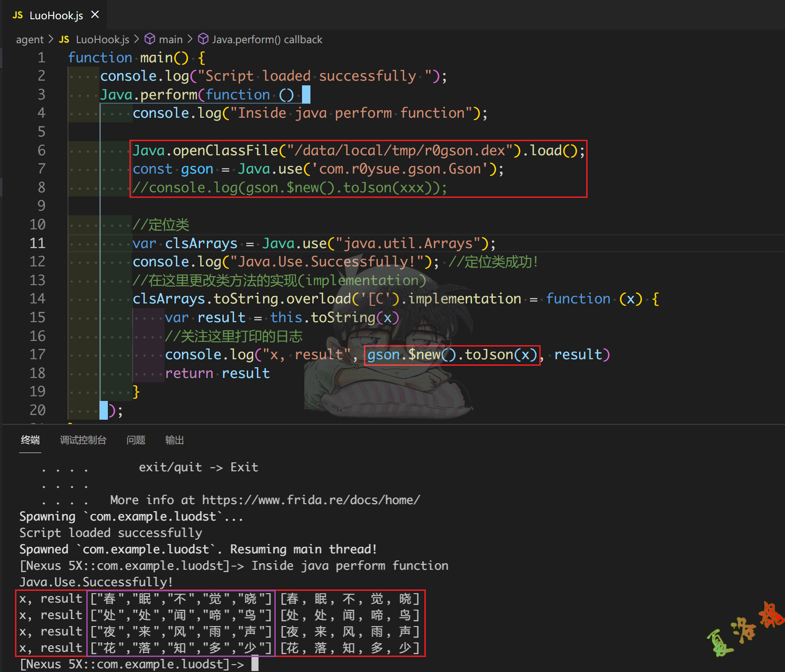Open the frida.re docs link in terminal
The width and height of the screenshot is (785, 672).
[x=310, y=500]
